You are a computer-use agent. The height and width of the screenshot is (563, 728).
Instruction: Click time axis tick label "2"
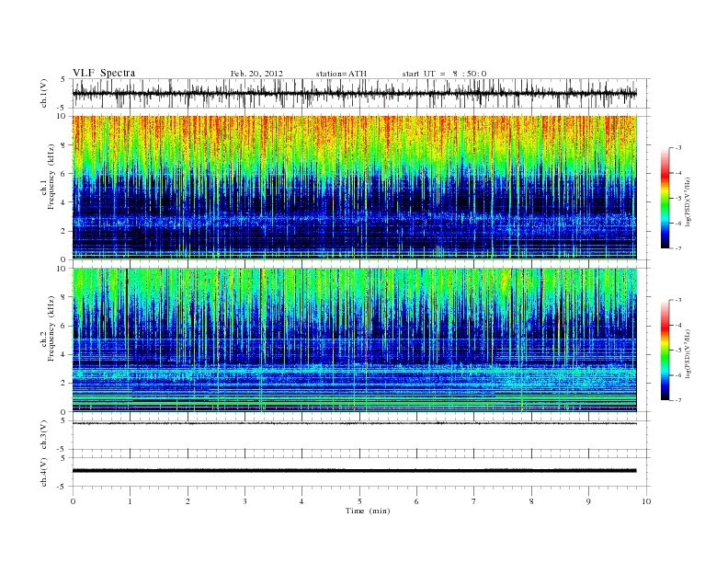[188, 501]
